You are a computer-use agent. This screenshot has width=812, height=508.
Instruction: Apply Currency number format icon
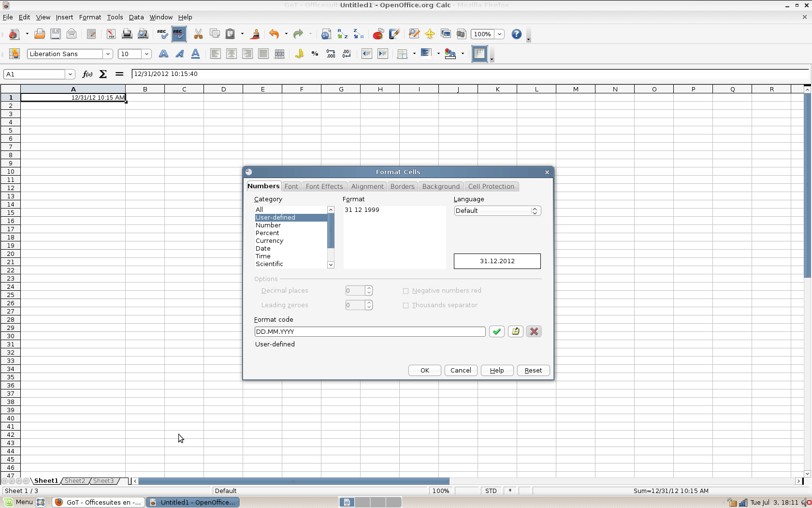click(299, 54)
